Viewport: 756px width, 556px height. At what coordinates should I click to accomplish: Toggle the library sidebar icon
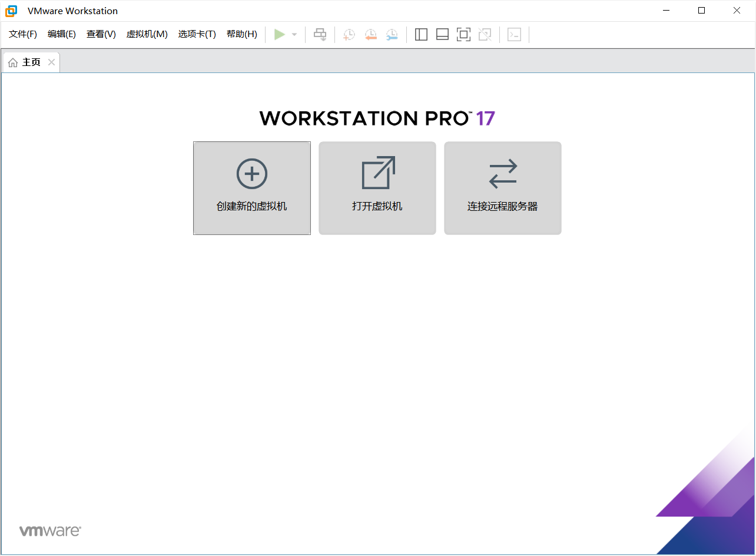click(421, 34)
